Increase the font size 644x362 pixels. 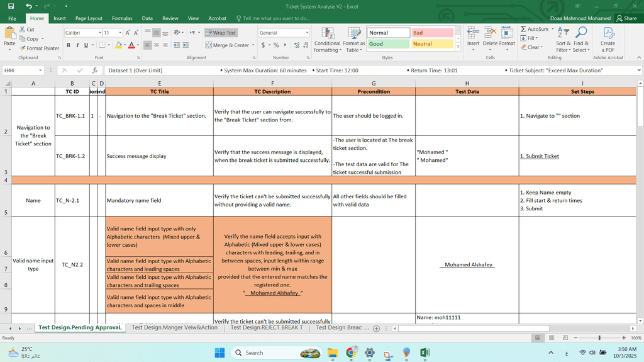[x=127, y=33]
